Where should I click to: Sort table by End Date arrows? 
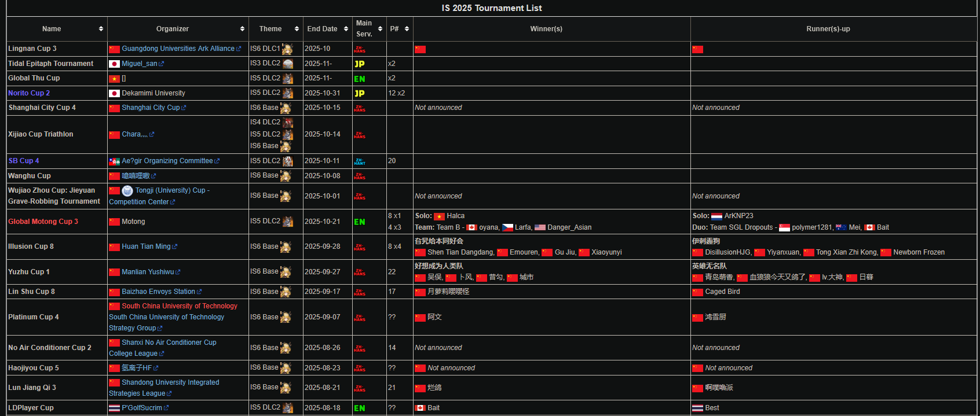346,29
